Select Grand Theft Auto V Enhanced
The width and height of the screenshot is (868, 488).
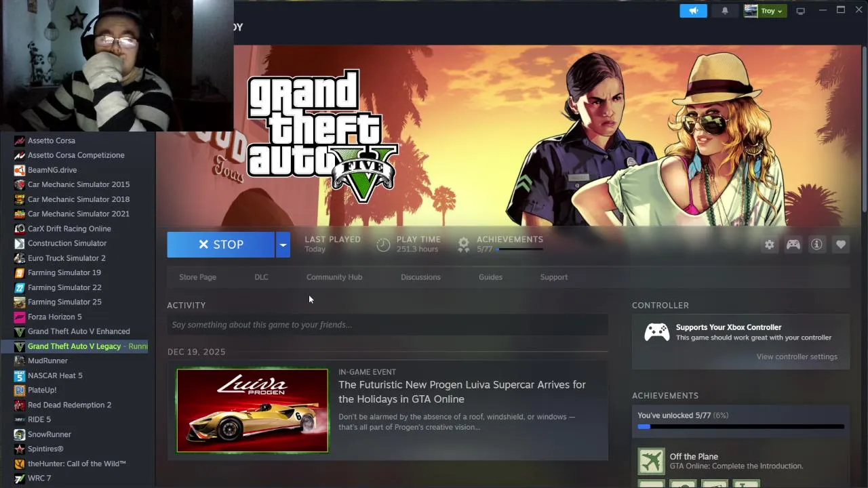pyautogui.click(x=79, y=331)
